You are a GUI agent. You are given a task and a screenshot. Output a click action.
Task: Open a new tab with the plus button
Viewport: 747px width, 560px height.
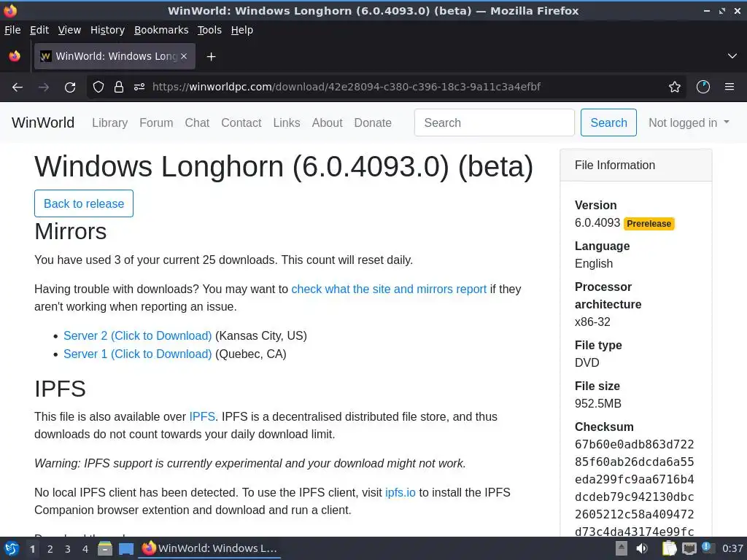pos(211,57)
